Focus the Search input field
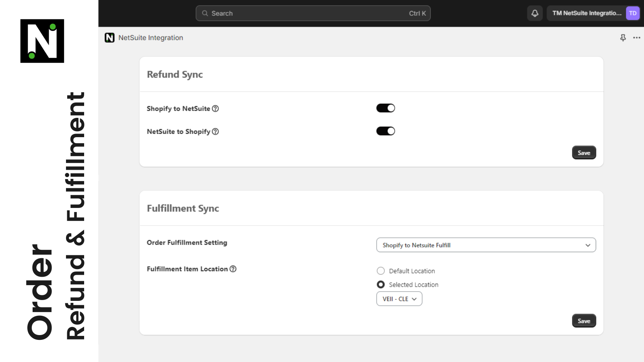 [313, 13]
